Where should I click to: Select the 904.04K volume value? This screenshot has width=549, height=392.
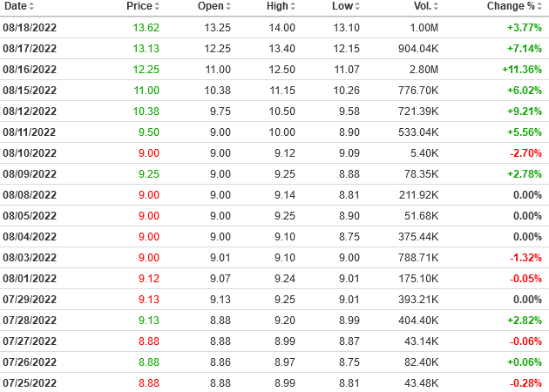point(420,48)
